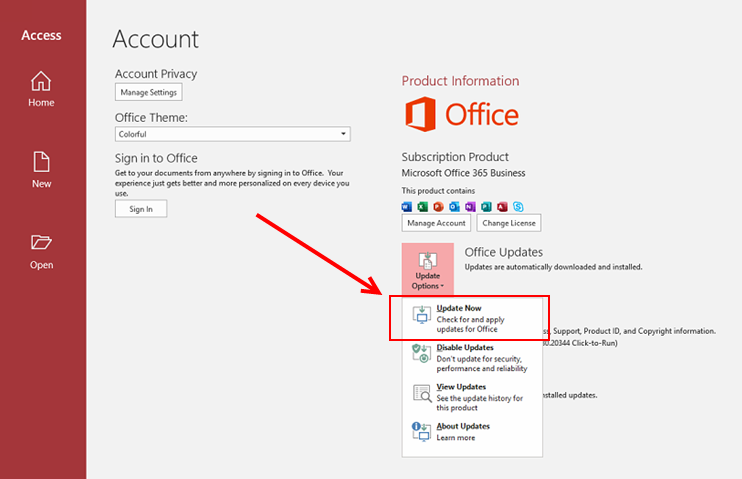Click the Product Information heading
Screen dimensions: 742x479
pos(460,81)
